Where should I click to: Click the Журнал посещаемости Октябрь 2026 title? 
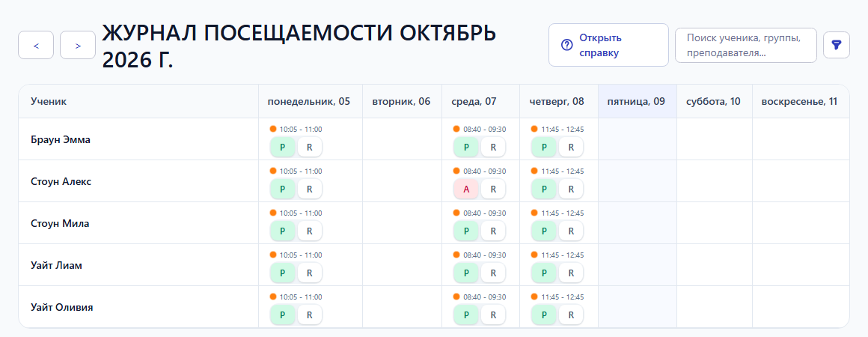[x=299, y=46]
